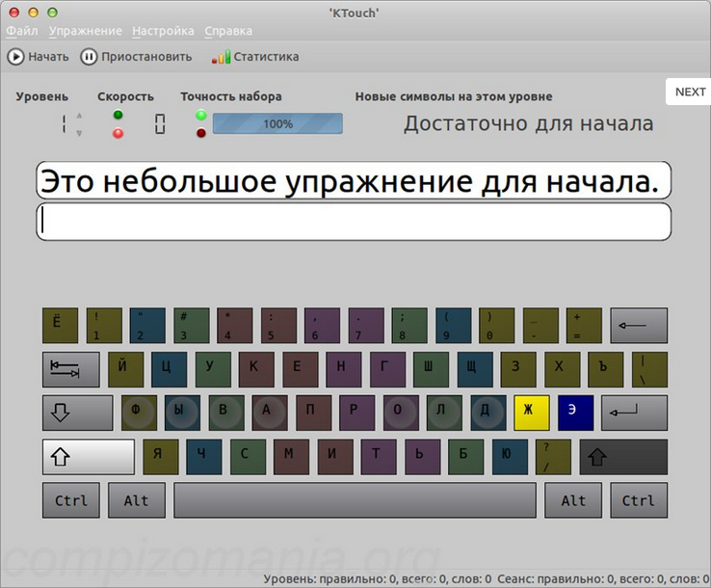Pause the session with Приостановить

[x=136, y=57]
